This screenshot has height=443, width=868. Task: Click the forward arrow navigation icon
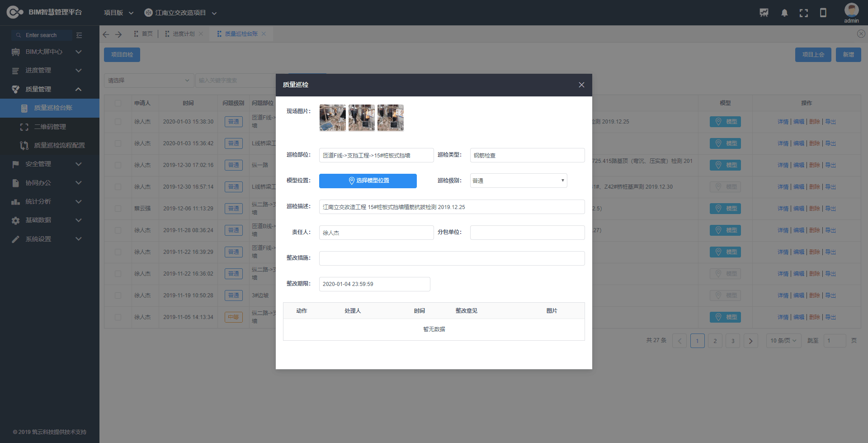[118, 34]
